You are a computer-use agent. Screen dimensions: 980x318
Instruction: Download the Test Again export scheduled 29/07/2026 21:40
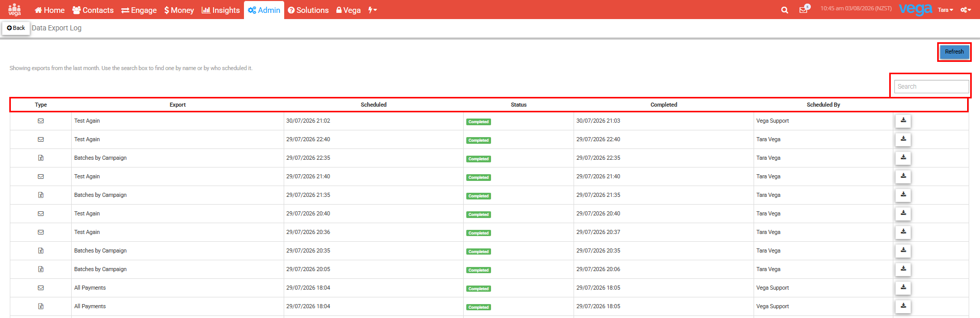pyautogui.click(x=903, y=176)
